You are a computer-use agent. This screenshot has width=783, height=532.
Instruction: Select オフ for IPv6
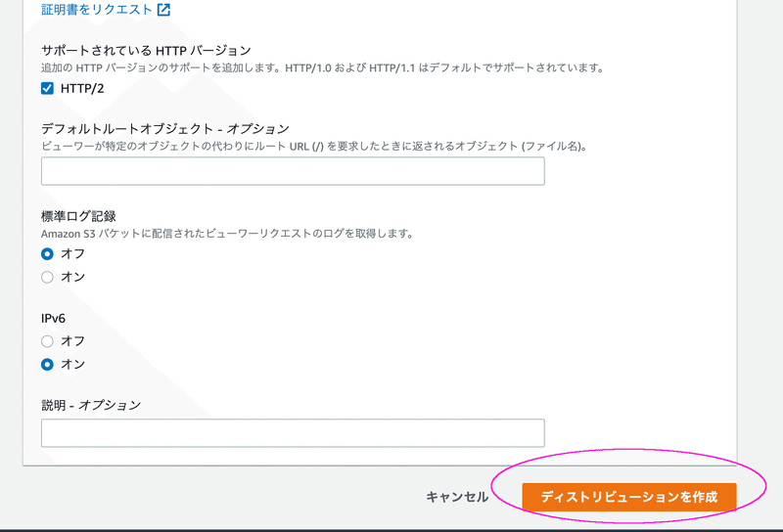point(47,341)
